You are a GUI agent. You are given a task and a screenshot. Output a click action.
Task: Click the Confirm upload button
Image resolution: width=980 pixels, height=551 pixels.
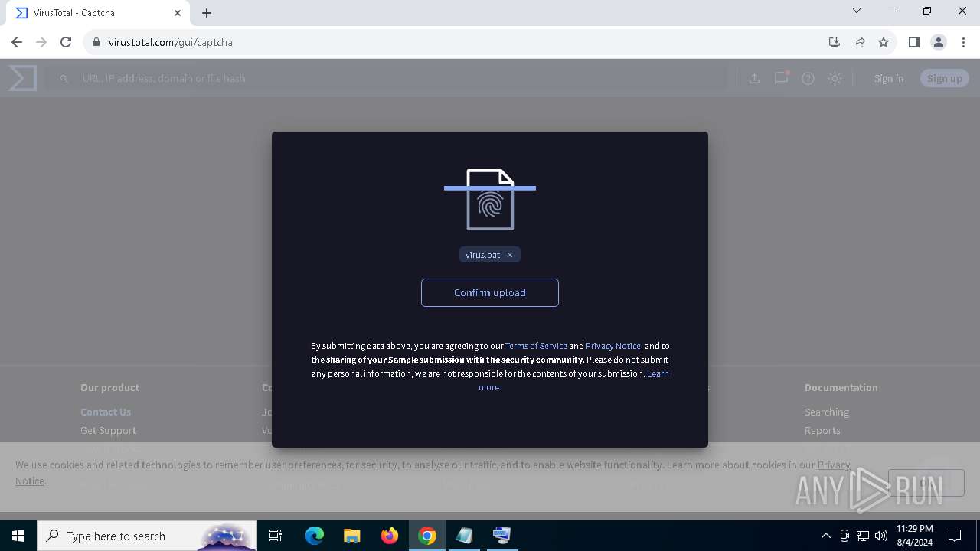pos(490,292)
